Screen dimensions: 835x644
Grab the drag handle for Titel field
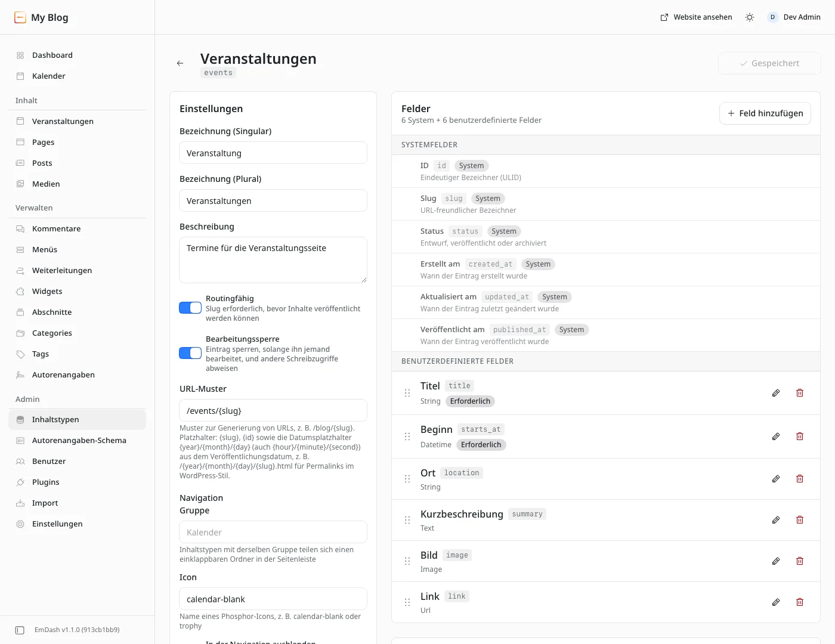(x=407, y=393)
